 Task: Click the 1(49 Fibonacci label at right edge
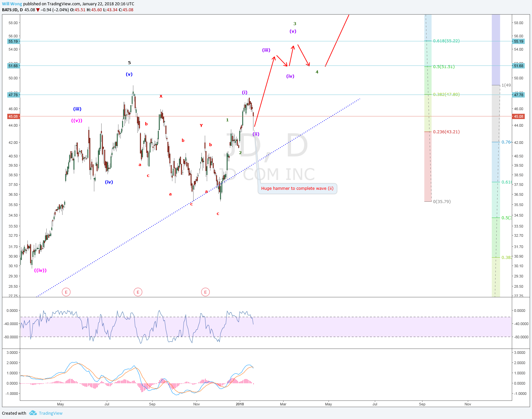[506, 85]
